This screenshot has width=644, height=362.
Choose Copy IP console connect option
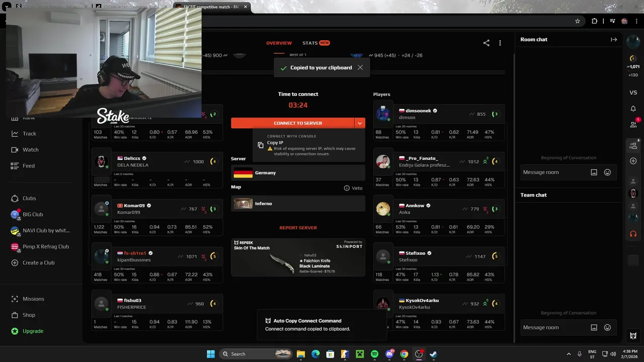(309, 145)
